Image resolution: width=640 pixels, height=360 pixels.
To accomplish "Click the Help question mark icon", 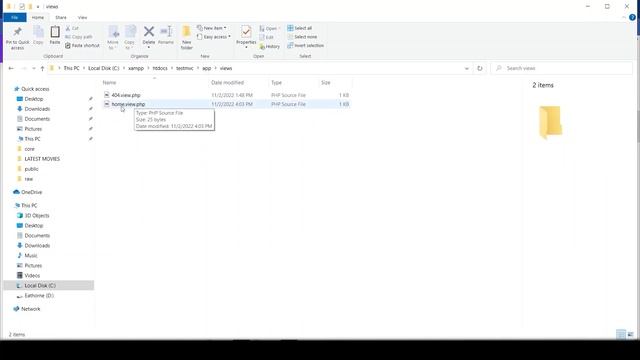I will click(632, 18).
